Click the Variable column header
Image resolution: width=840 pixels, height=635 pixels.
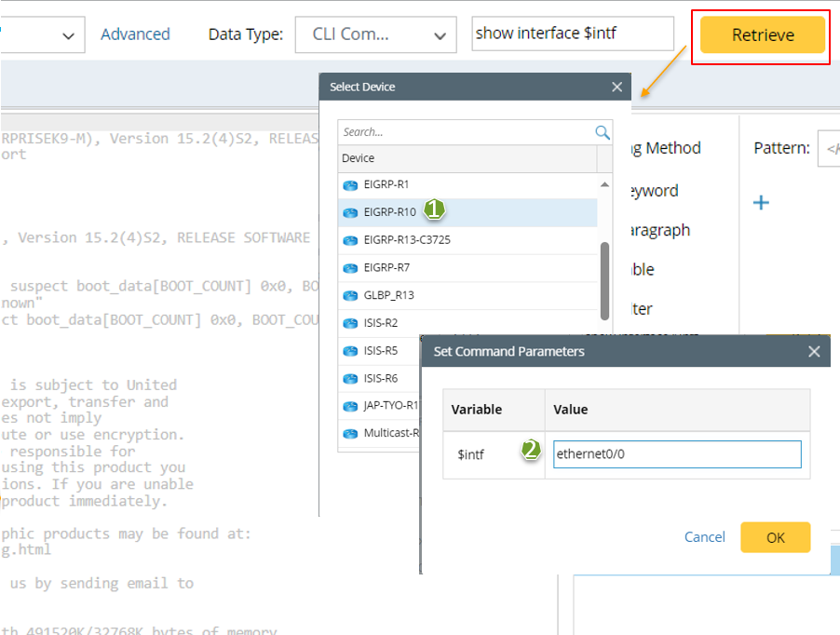tap(494, 410)
